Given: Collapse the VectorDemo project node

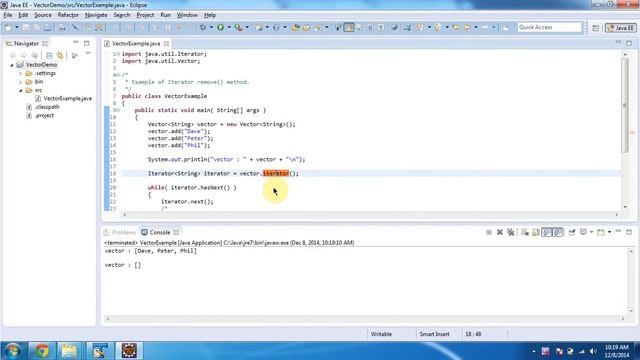Looking at the screenshot, I should coord(12,65).
